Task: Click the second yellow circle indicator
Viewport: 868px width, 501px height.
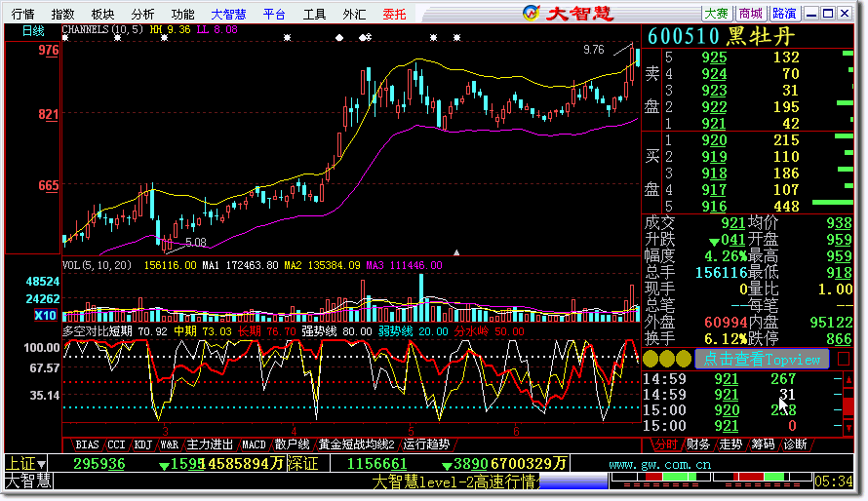Action: coord(667,359)
